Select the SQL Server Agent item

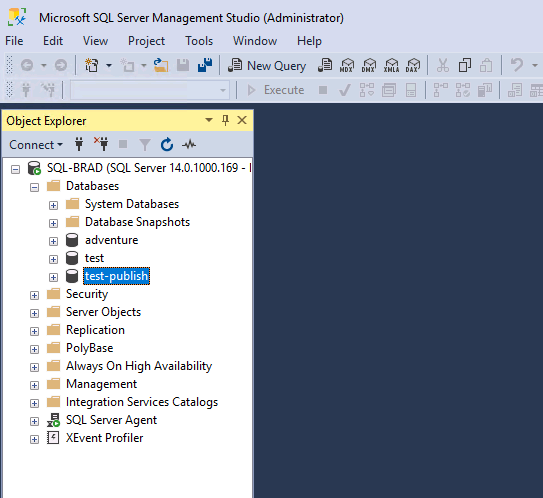tap(111, 420)
